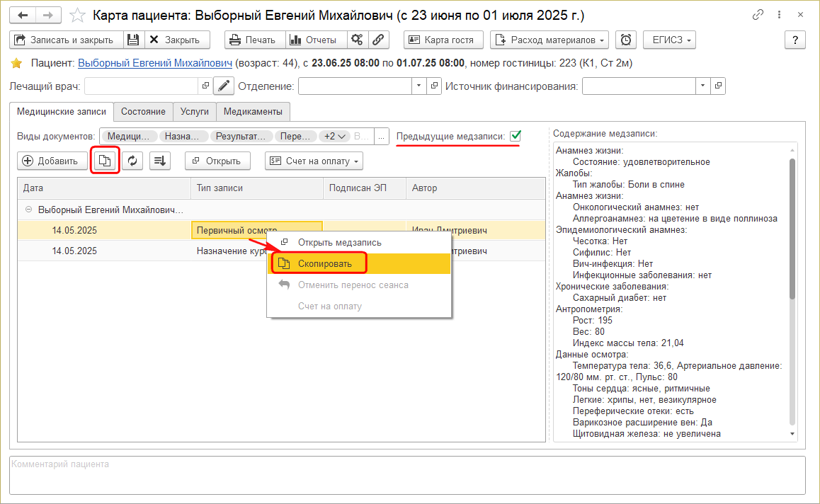Click the pencil edit icon near doctor field

click(x=224, y=86)
